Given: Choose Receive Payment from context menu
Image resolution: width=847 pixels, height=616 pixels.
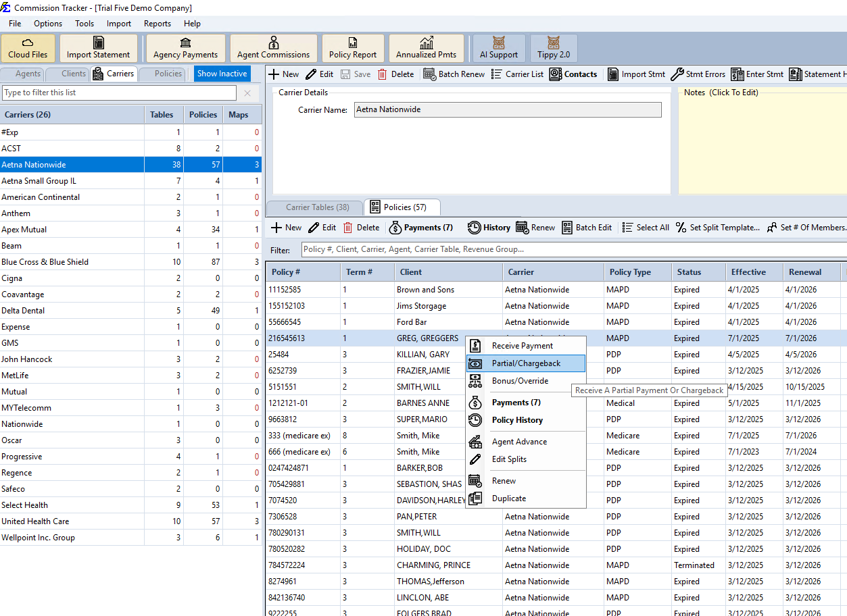Looking at the screenshot, I should point(525,346).
